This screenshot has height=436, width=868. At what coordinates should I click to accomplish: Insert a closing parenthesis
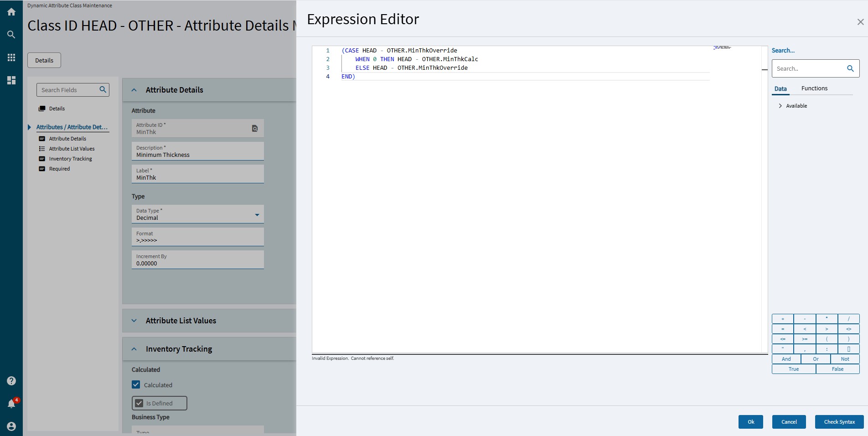[848, 339]
